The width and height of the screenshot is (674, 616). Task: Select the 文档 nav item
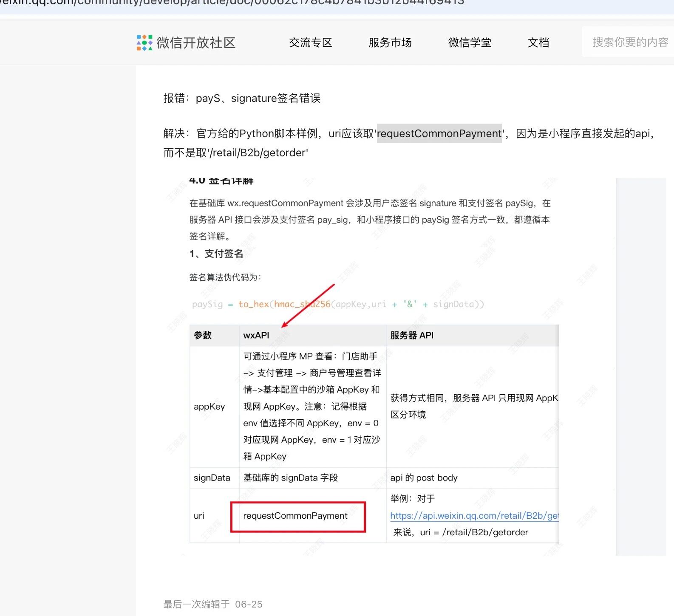tap(538, 42)
